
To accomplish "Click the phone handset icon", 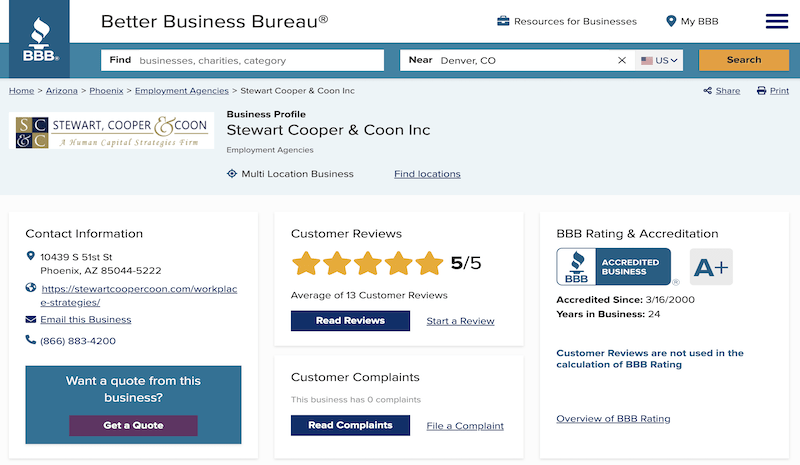I will coord(31,339).
